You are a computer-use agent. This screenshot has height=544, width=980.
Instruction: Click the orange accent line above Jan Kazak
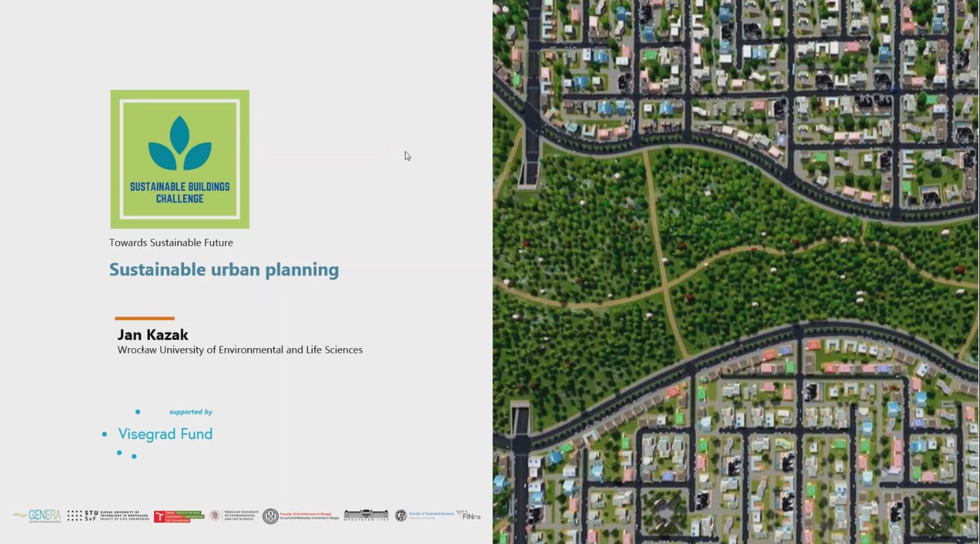tap(145, 318)
